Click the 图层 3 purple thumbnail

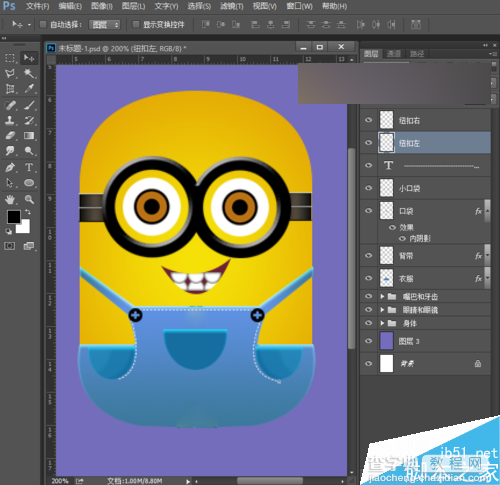387,341
